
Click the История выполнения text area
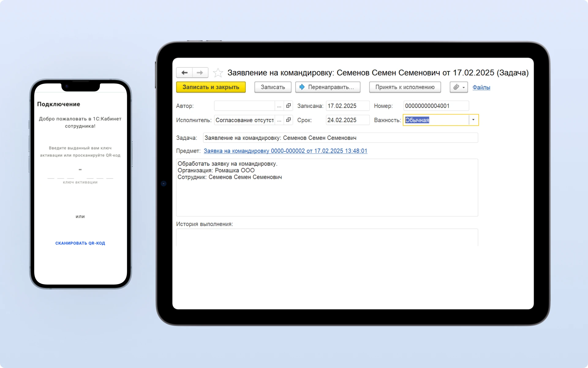[x=327, y=237]
